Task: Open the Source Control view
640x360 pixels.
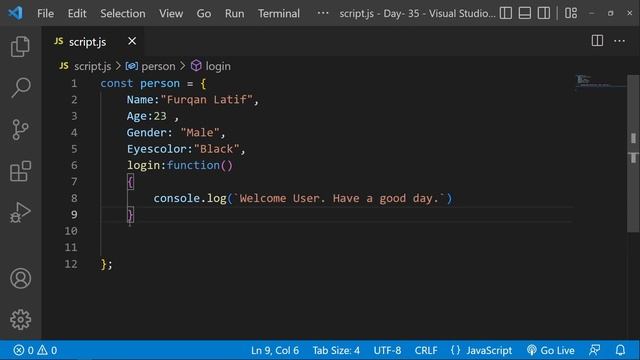Action: coord(20,129)
